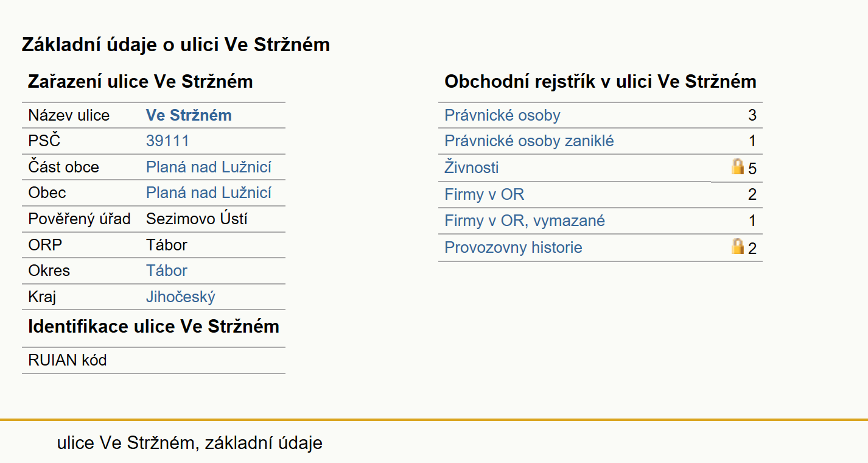
Task: Open the Okres Tábor link
Action: [x=167, y=270]
